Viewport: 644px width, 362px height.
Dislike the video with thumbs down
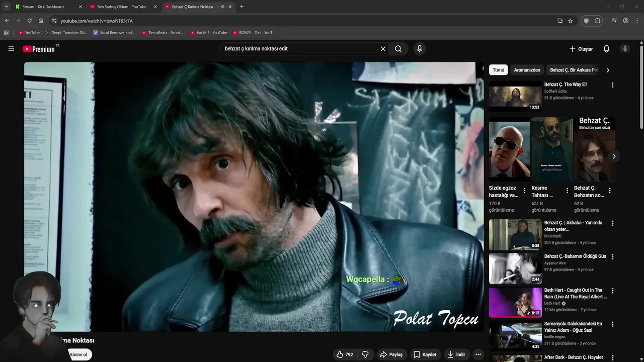click(x=365, y=354)
